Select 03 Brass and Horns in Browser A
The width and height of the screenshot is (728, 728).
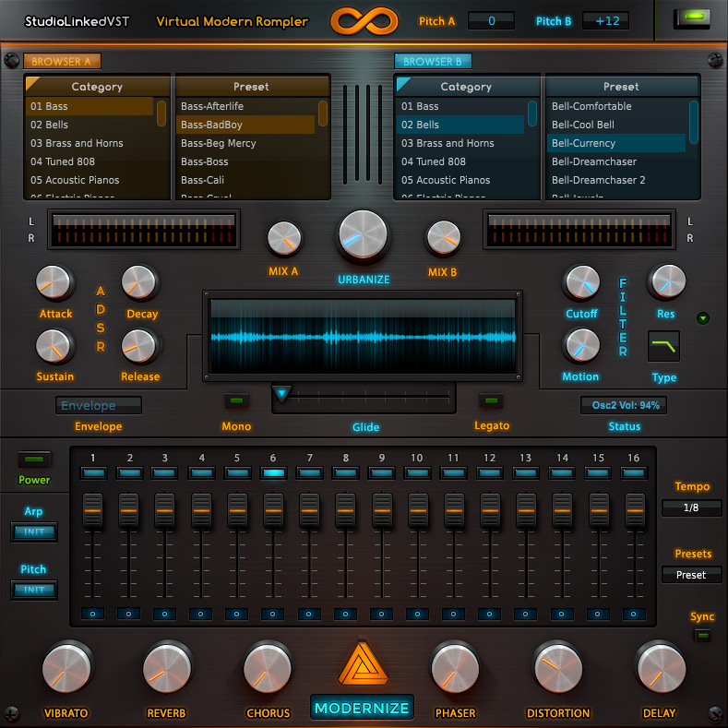[90, 143]
